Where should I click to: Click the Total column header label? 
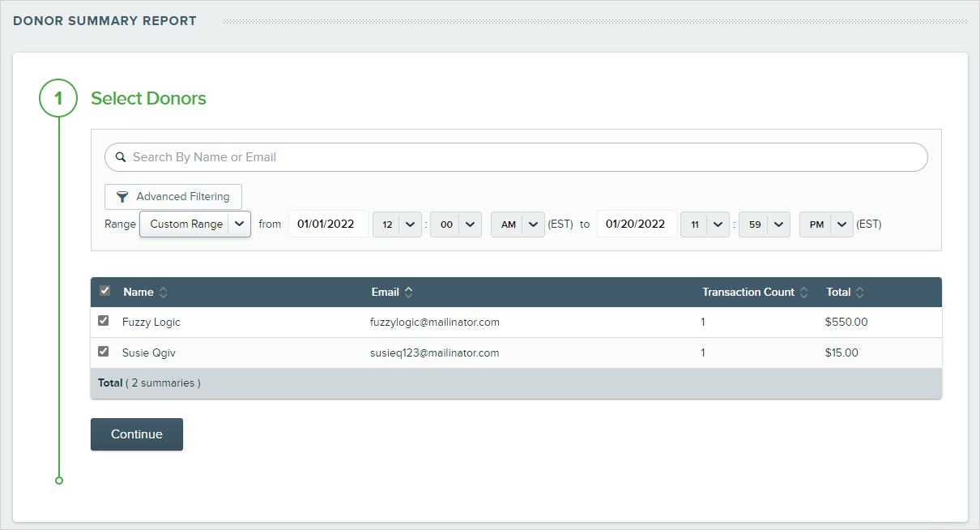[838, 292]
